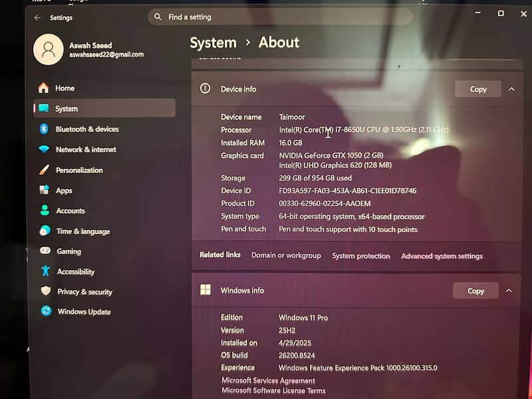Click the user profile avatar picture

[48, 49]
